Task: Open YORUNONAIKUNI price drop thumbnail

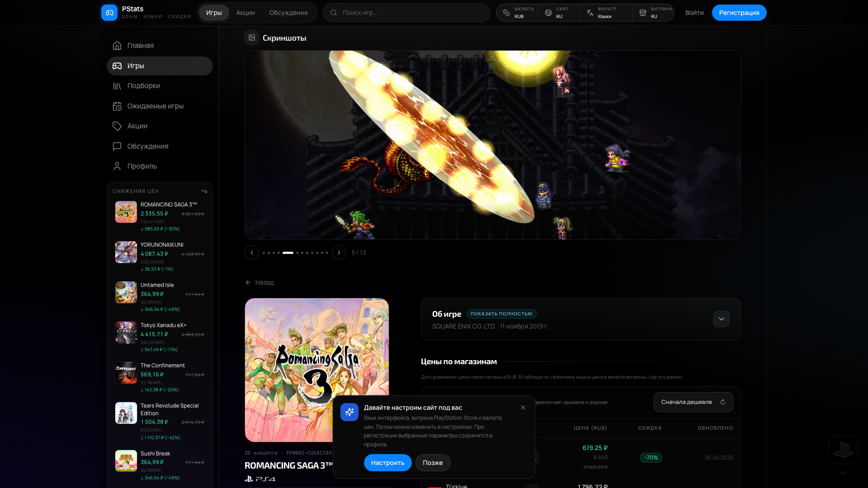Action: [x=126, y=252]
